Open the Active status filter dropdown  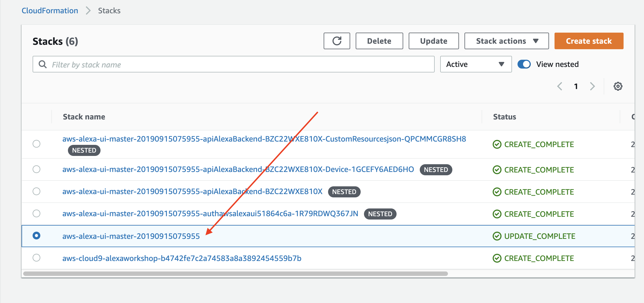point(476,64)
